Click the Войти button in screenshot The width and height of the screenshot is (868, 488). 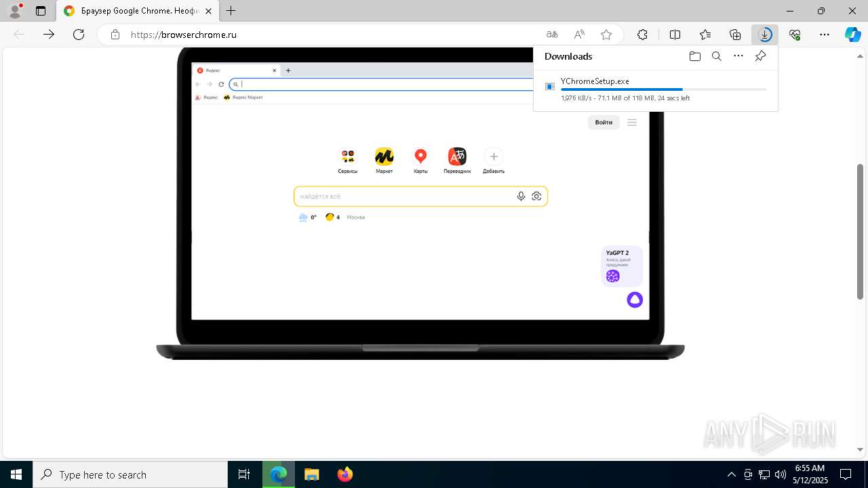(604, 123)
